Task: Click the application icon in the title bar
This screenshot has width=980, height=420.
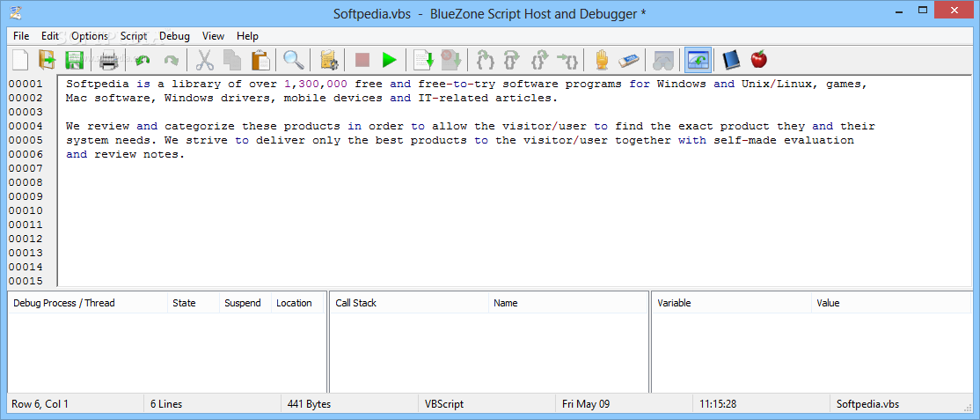Action: 17,11
